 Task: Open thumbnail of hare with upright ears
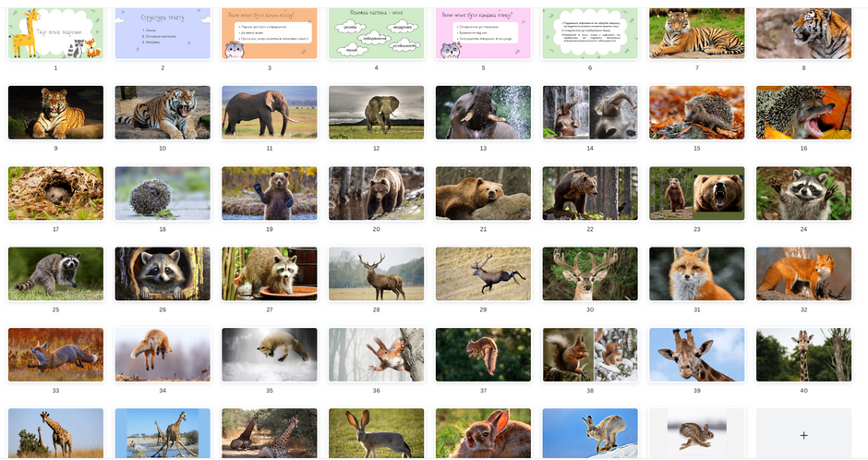coord(376,434)
